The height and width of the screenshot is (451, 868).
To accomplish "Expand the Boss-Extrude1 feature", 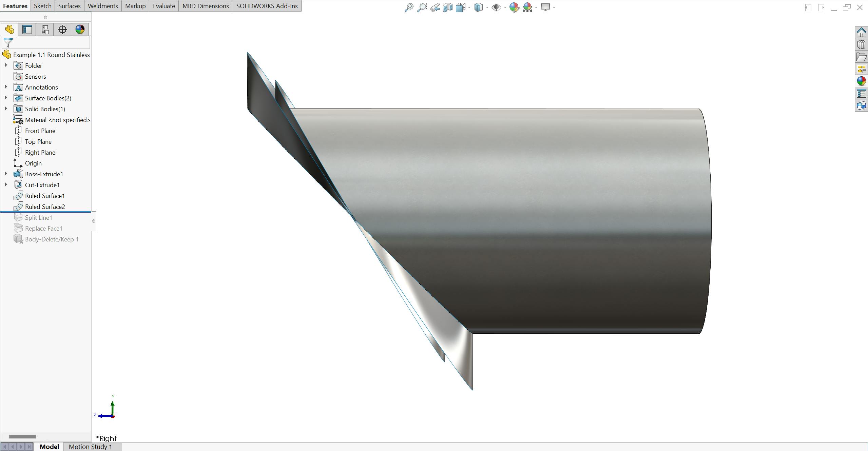I will 6,174.
